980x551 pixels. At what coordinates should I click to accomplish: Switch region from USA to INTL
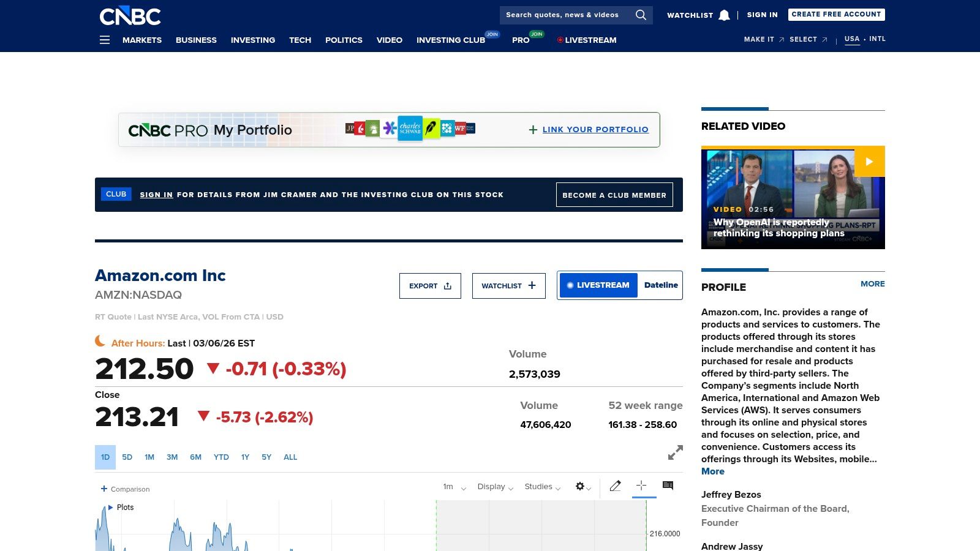click(x=878, y=39)
